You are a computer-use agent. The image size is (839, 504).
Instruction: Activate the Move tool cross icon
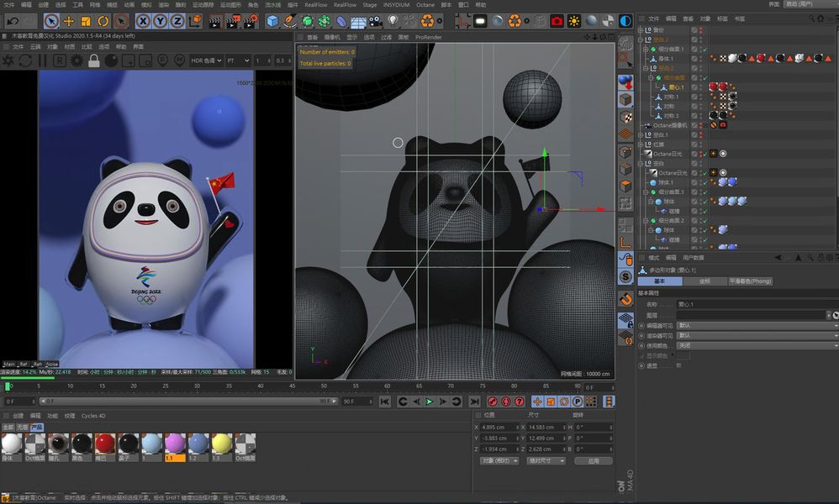(x=68, y=21)
